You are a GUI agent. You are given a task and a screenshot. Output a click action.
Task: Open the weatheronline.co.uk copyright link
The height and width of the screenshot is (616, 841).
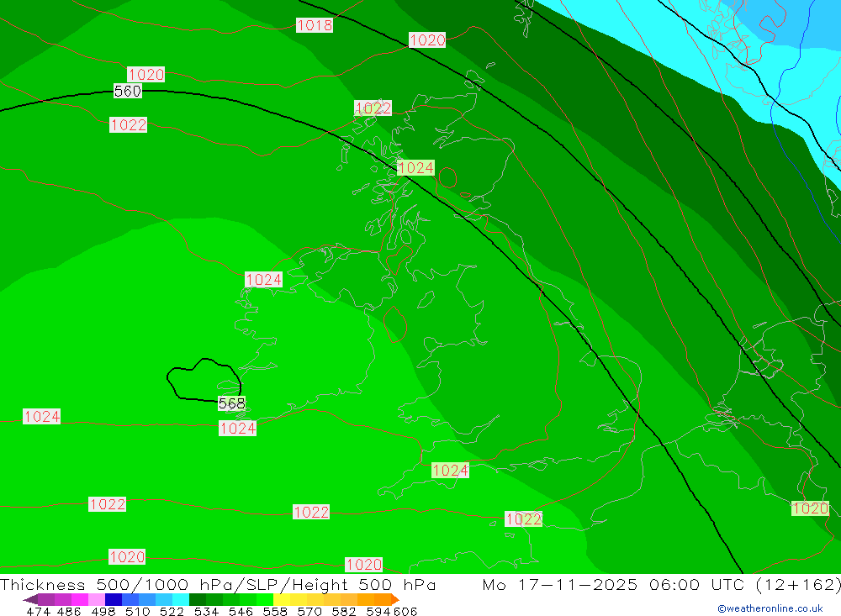coord(770,608)
